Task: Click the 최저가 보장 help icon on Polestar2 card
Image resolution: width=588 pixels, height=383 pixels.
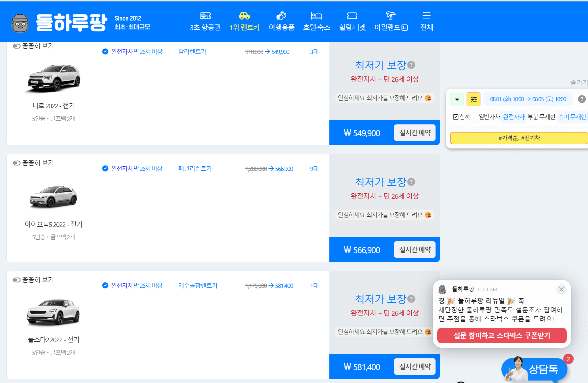Action: pyautogui.click(x=411, y=299)
